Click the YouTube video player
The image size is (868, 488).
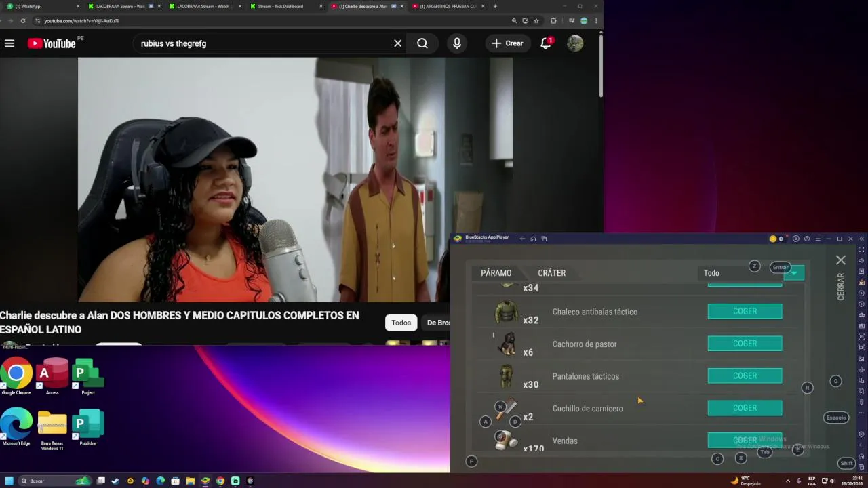click(x=295, y=180)
